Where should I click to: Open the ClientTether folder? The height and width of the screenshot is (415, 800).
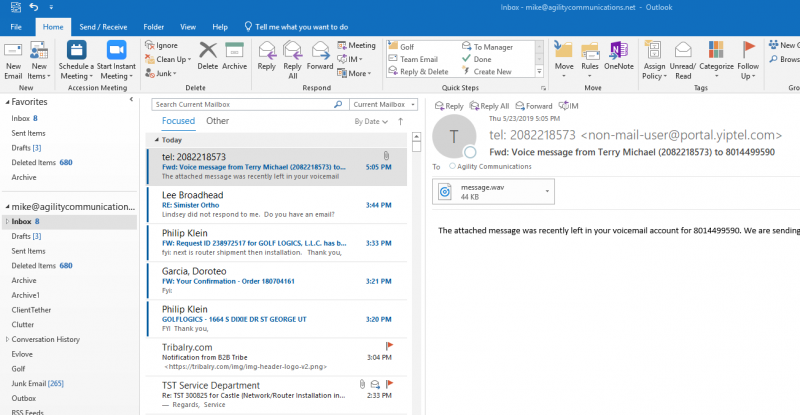(x=31, y=310)
